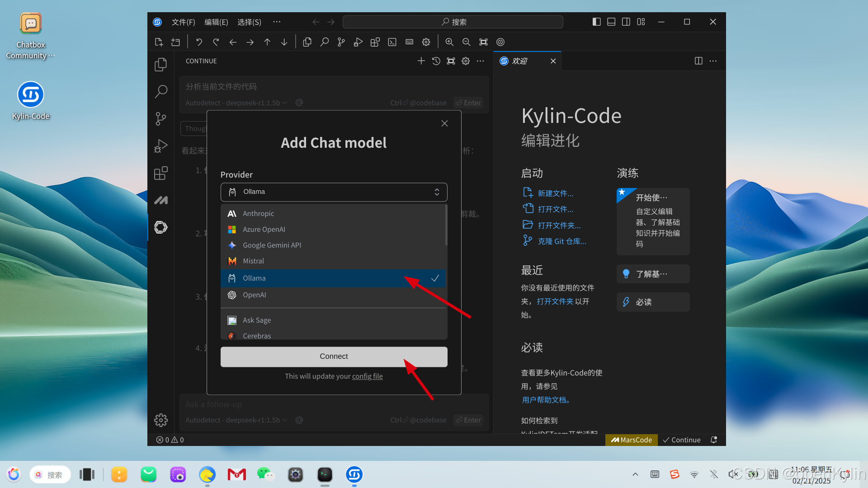868x488 pixels.
Task: Choose OpenAI in the provider list
Action: coord(254,295)
